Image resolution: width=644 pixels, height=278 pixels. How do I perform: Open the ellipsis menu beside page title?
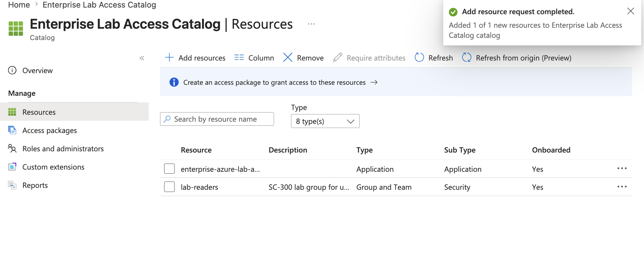coord(311,24)
